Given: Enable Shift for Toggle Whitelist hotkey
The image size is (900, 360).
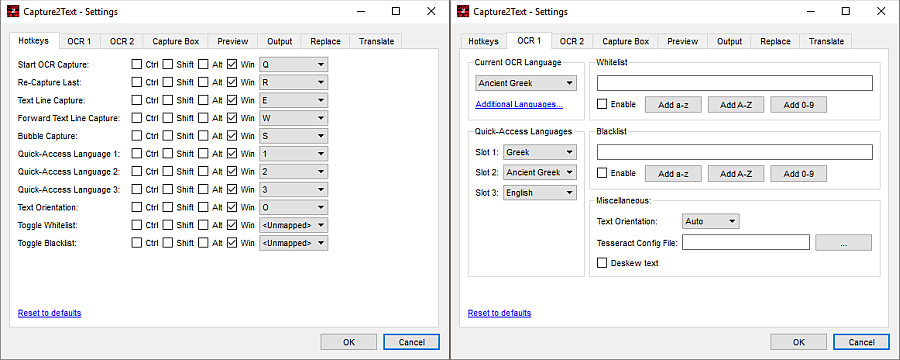Looking at the screenshot, I should (168, 225).
